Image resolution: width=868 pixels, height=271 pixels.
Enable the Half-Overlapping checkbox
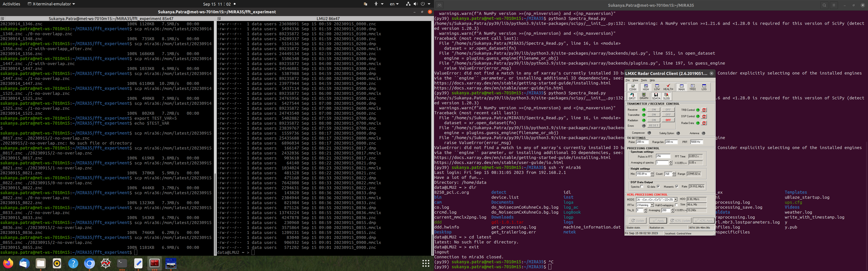click(x=676, y=205)
